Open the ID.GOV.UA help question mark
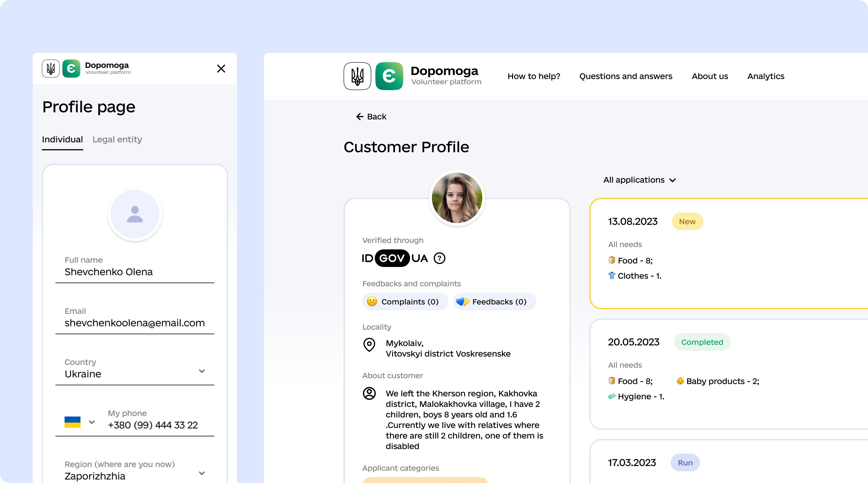The width and height of the screenshot is (868, 483). click(x=439, y=258)
